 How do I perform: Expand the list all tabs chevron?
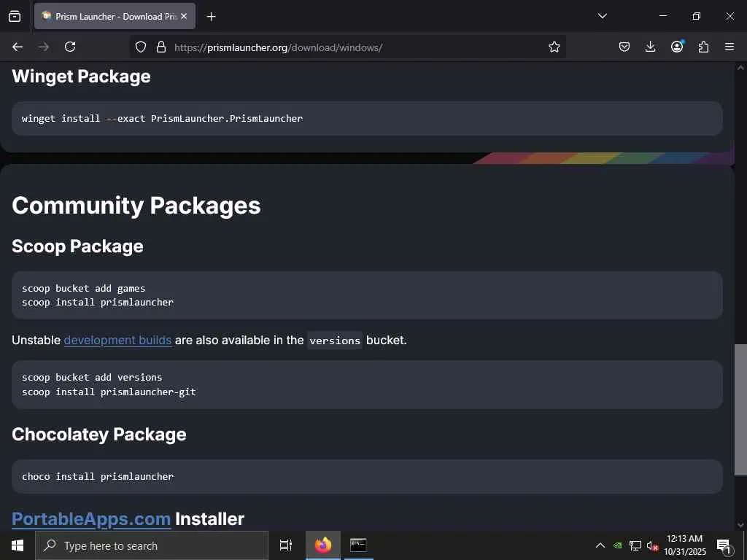click(603, 16)
